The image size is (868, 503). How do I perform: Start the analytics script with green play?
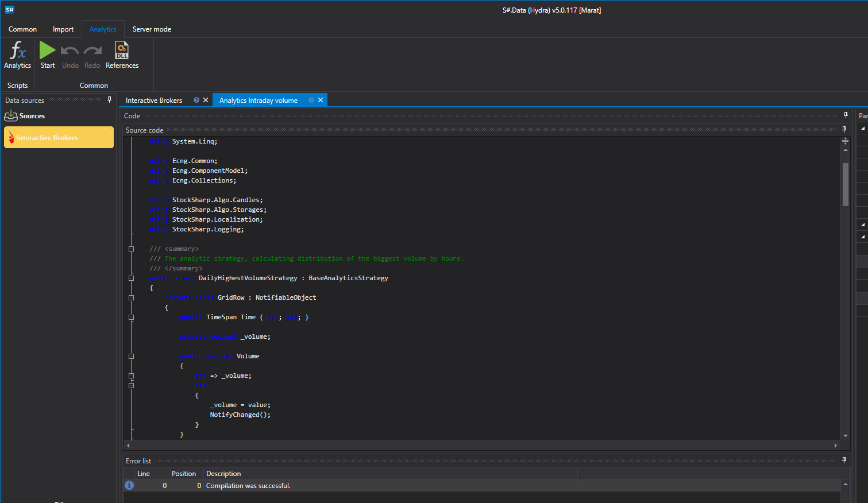click(x=48, y=50)
